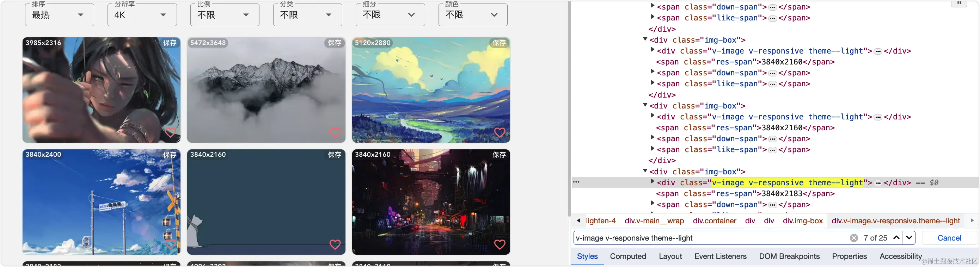Save the 3840x2400 sky wallpaper via 保存
The height and width of the screenshot is (267, 980).
tap(170, 155)
